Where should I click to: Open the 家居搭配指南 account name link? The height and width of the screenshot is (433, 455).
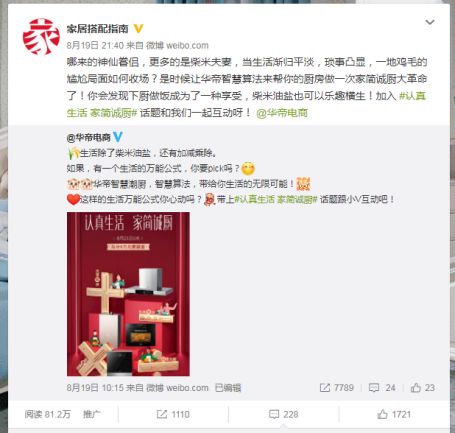[97, 29]
